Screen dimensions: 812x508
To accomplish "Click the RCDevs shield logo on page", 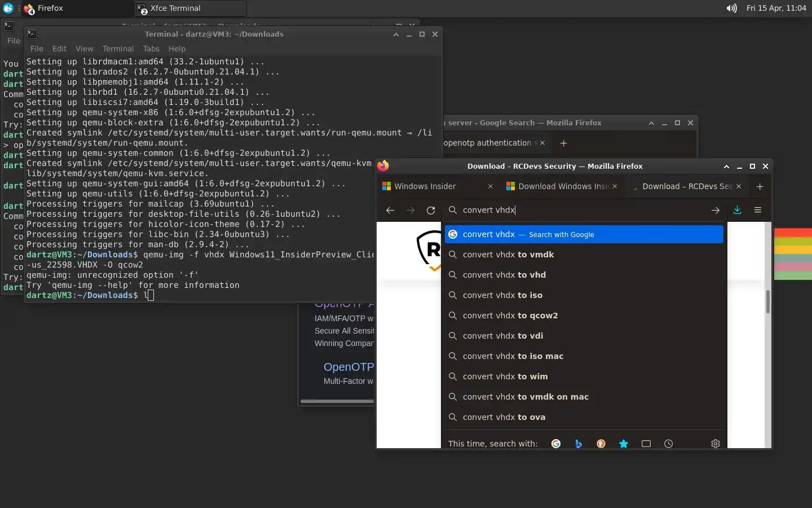I will click(x=429, y=250).
